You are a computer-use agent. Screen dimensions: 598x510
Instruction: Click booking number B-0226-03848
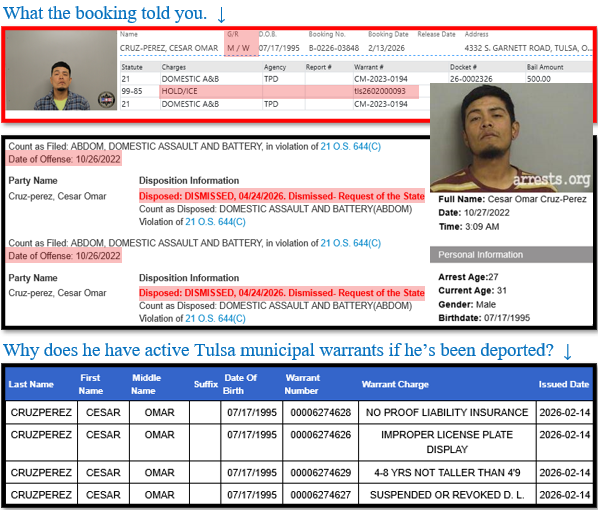point(334,48)
